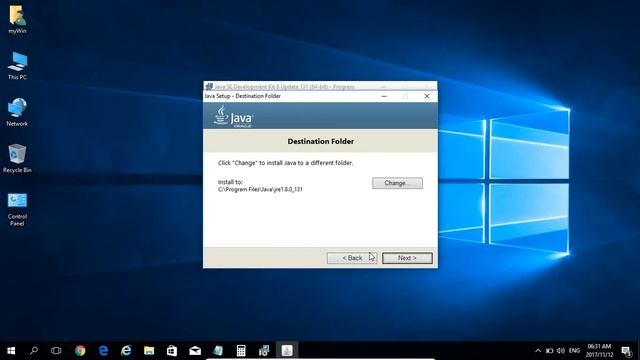Click the 'Click "Change" to install Java' instruction text

point(285,163)
